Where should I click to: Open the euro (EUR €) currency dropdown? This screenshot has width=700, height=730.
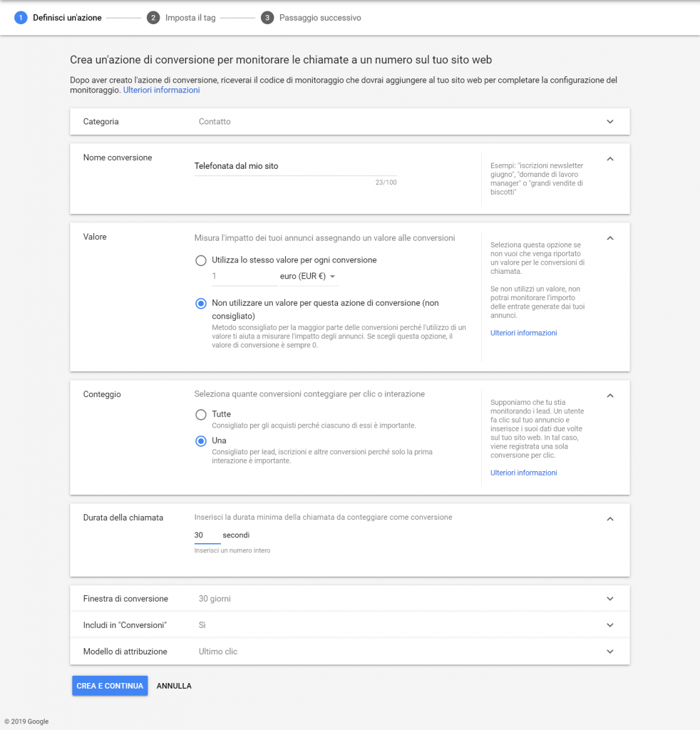(309, 277)
